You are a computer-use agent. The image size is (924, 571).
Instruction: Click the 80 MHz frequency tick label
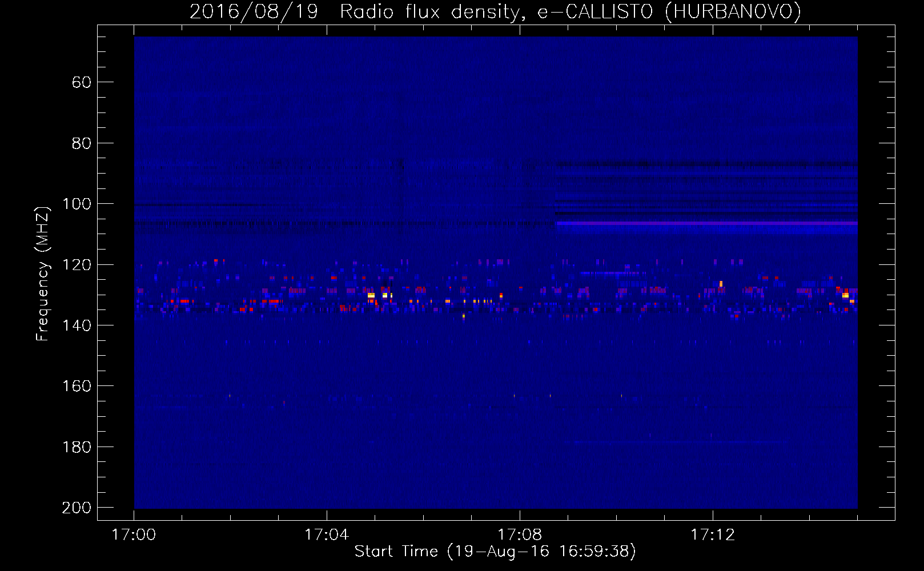81,143
